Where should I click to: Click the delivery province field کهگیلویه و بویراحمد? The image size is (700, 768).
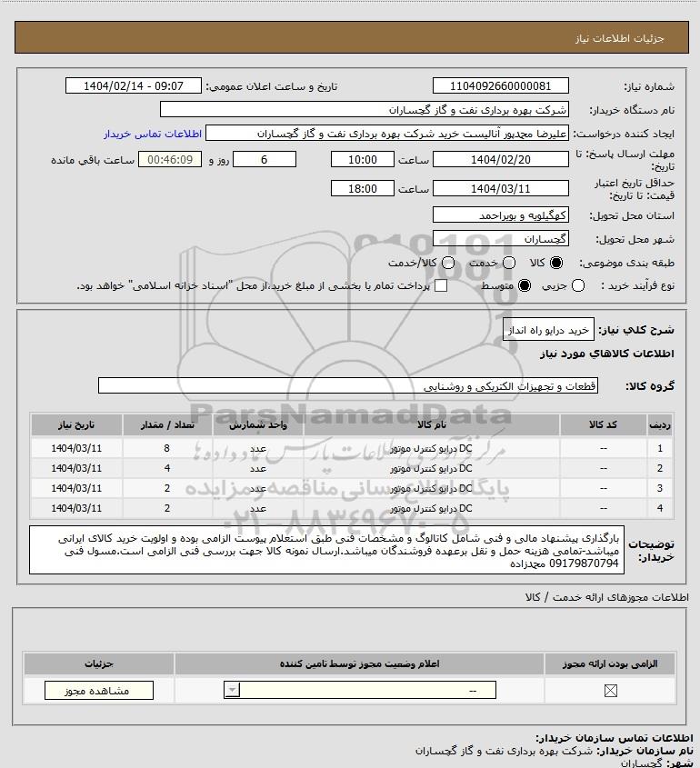(x=501, y=215)
